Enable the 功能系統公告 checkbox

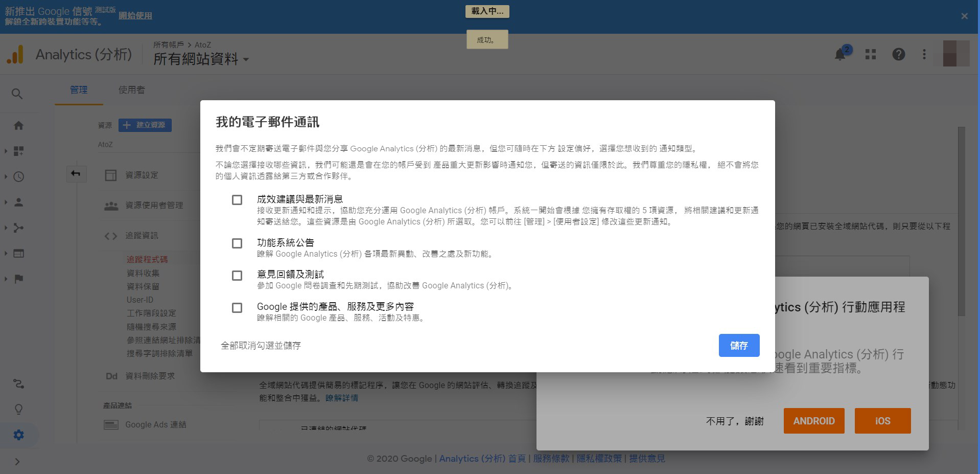[x=237, y=243]
